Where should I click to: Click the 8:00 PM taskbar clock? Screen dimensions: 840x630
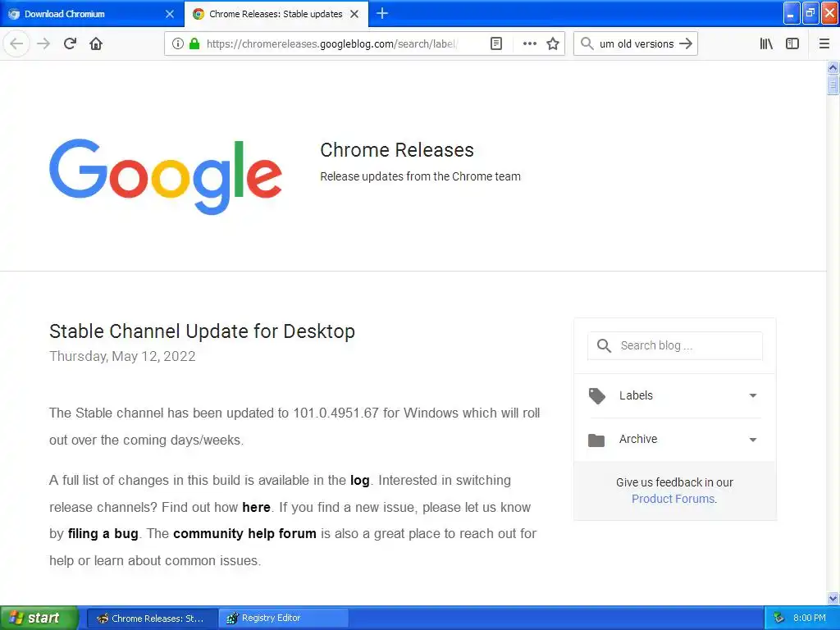(x=810, y=619)
